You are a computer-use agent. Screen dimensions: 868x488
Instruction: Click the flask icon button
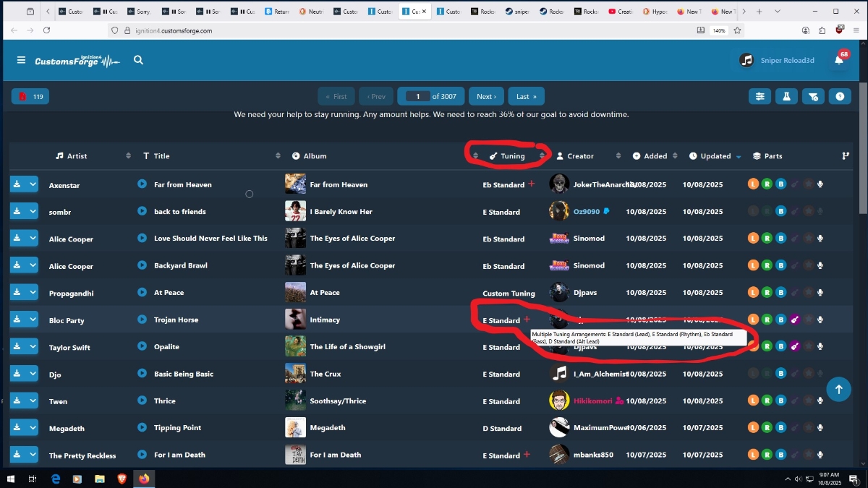click(786, 96)
